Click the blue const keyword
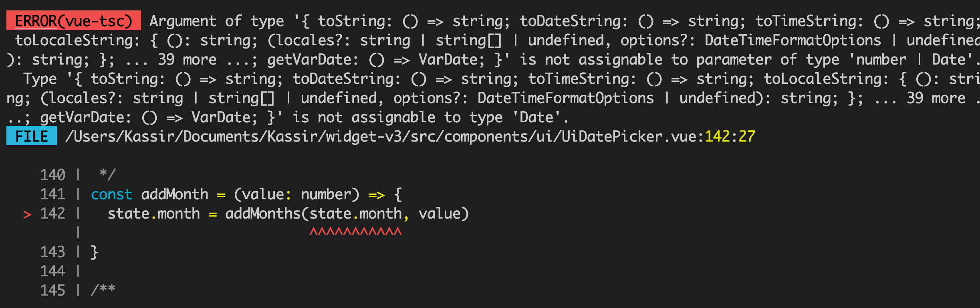Screen dimensions: 980x308 coord(111,194)
